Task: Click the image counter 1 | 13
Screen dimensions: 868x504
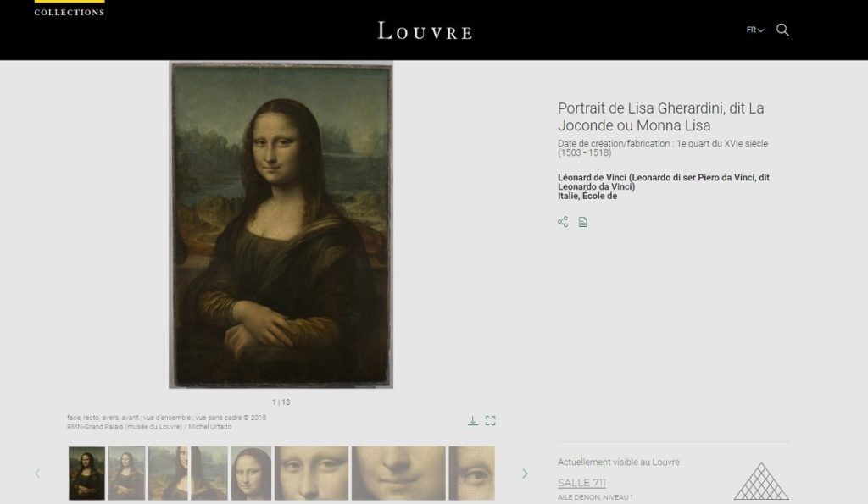Action: click(281, 402)
